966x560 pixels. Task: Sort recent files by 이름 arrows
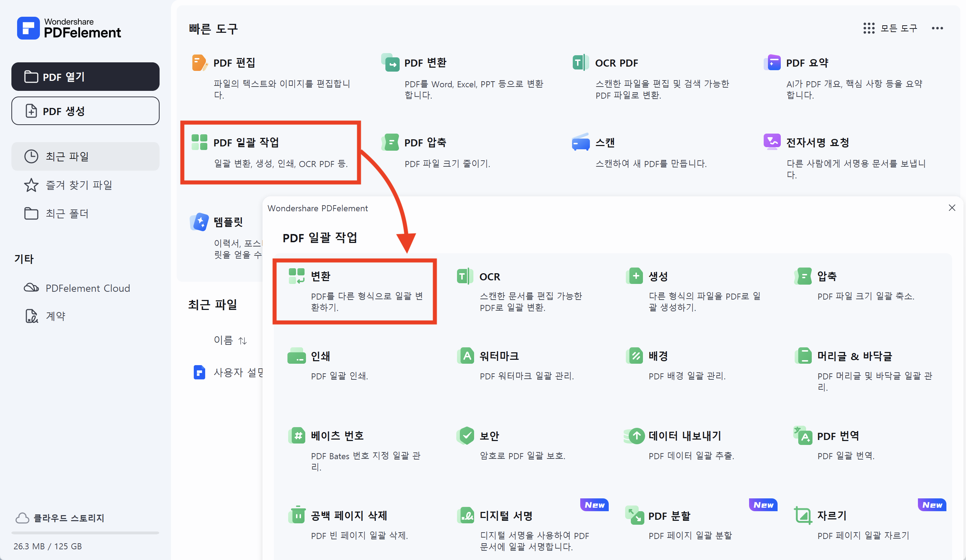[x=242, y=340]
